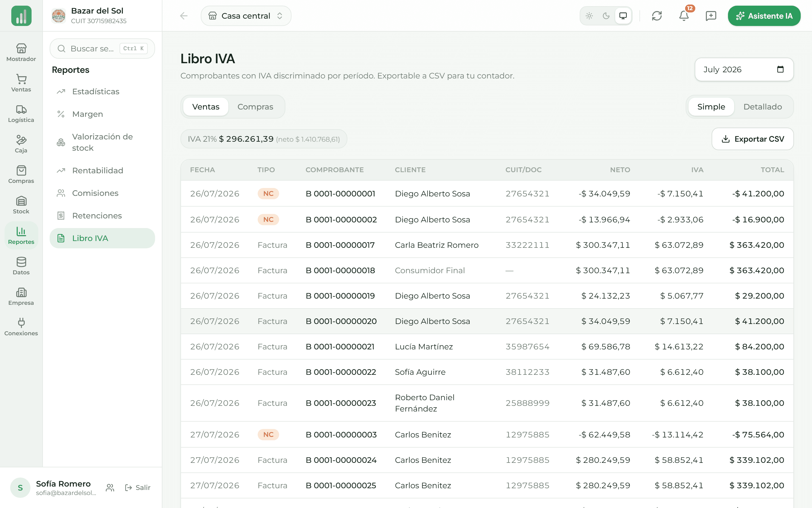Image resolution: width=812 pixels, height=508 pixels.
Task: Open the feedback message icon
Action: (711, 16)
